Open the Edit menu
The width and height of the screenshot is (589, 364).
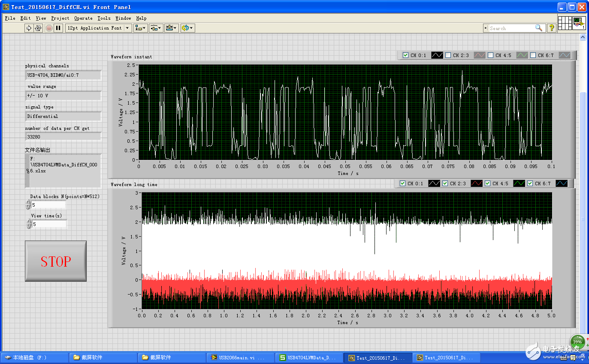click(x=25, y=18)
